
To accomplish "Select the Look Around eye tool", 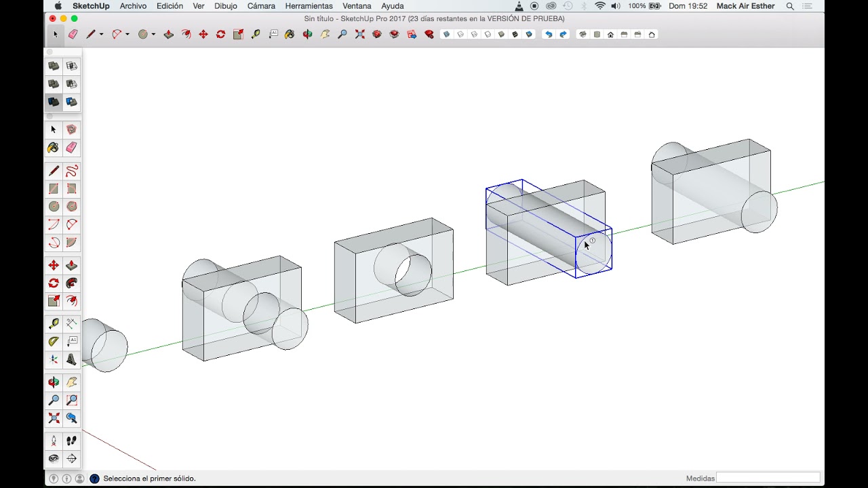I will pyautogui.click(x=54, y=459).
